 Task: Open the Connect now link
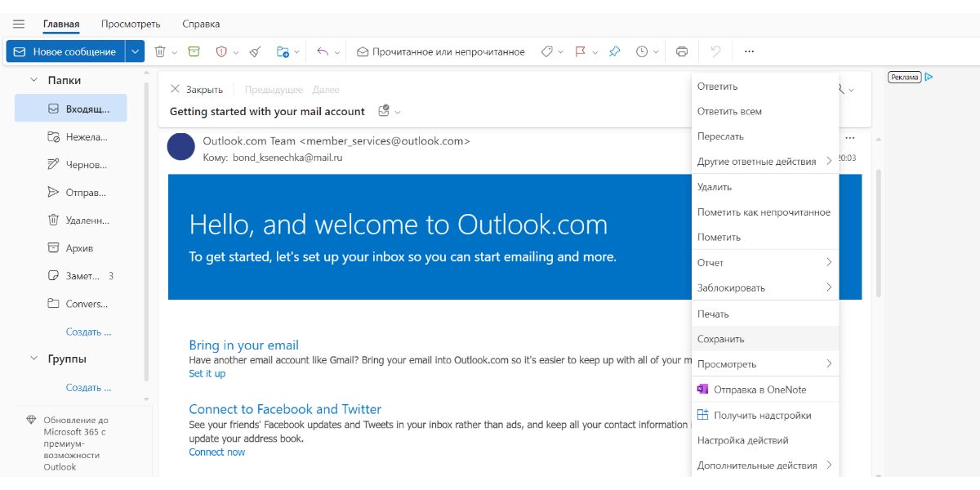(216, 452)
